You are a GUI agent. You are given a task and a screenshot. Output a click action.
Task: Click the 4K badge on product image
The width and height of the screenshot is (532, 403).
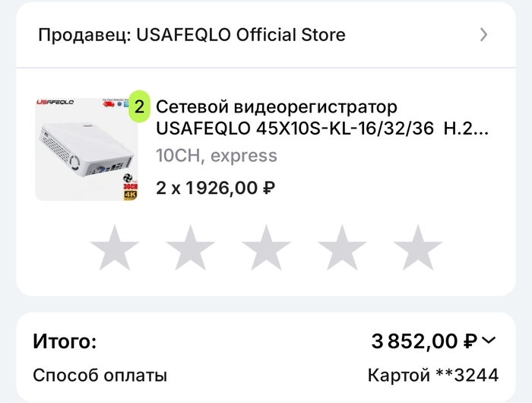pos(129,195)
